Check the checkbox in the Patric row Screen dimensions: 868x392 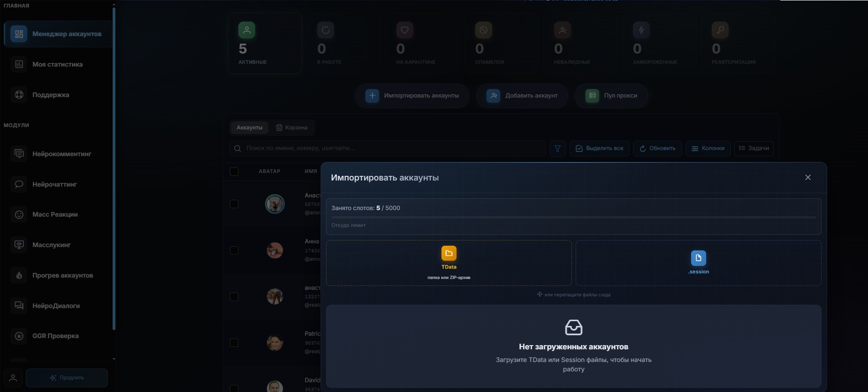coord(234,343)
